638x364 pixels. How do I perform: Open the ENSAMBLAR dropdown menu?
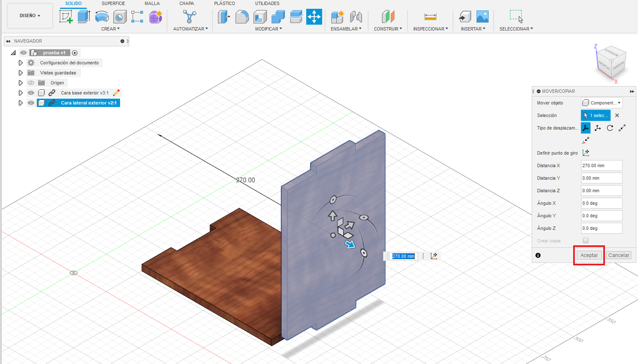[346, 29]
